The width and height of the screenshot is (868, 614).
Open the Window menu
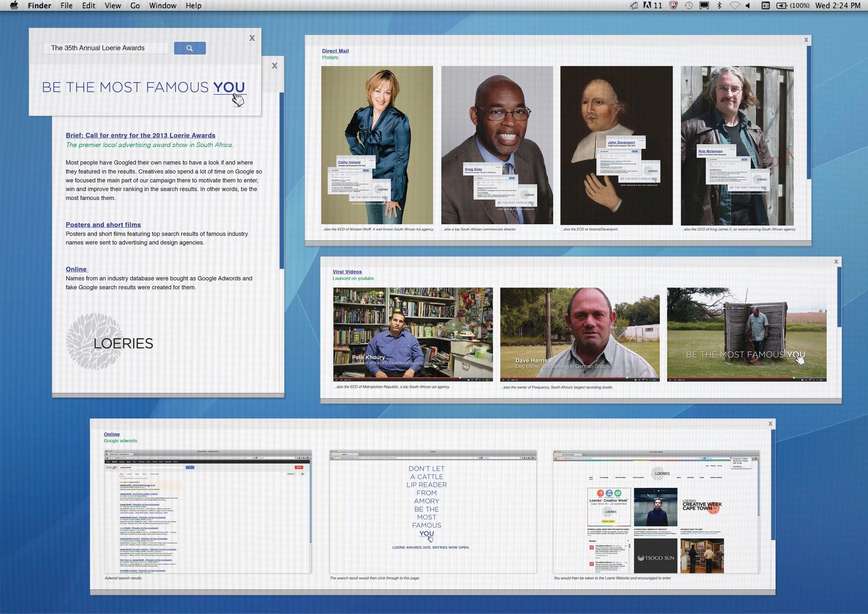tap(163, 6)
